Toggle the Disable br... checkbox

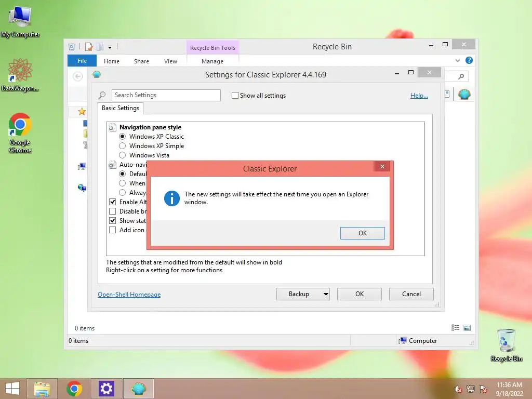tap(112, 211)
